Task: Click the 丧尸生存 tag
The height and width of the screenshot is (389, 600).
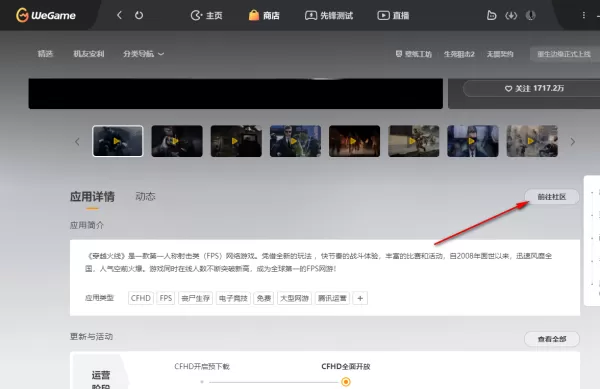Action: (x=196, y=298)
